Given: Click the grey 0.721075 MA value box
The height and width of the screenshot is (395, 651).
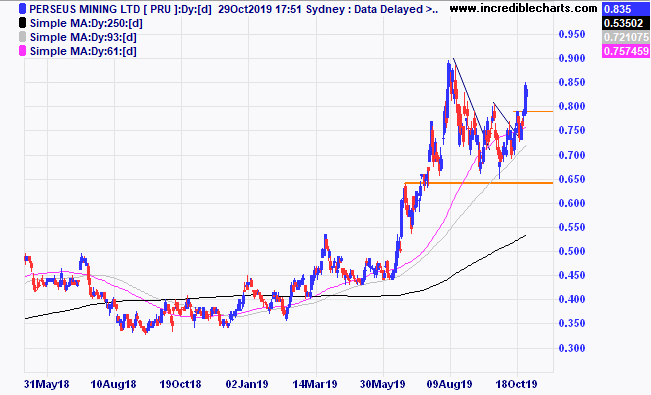Looking at the screenshot, I should point(626,37).
